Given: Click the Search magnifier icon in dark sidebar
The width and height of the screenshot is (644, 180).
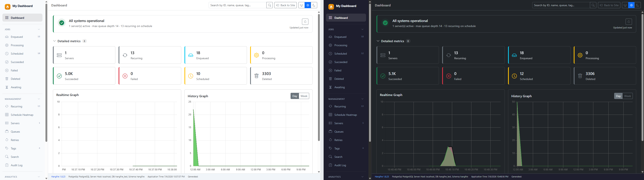Looking at the screenshot, I should click(x=330, y=157).
